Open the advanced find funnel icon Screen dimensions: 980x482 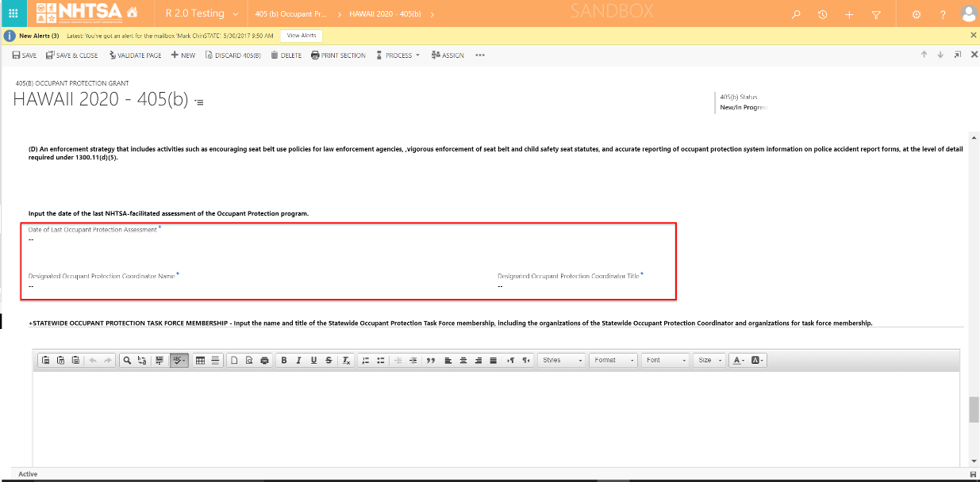click(x=876, y=14)
